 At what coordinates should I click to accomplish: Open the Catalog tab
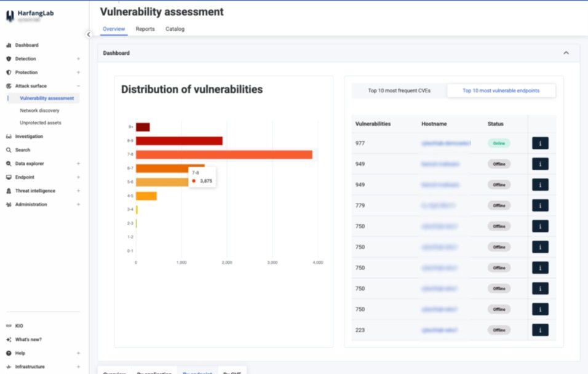(175, 29)
